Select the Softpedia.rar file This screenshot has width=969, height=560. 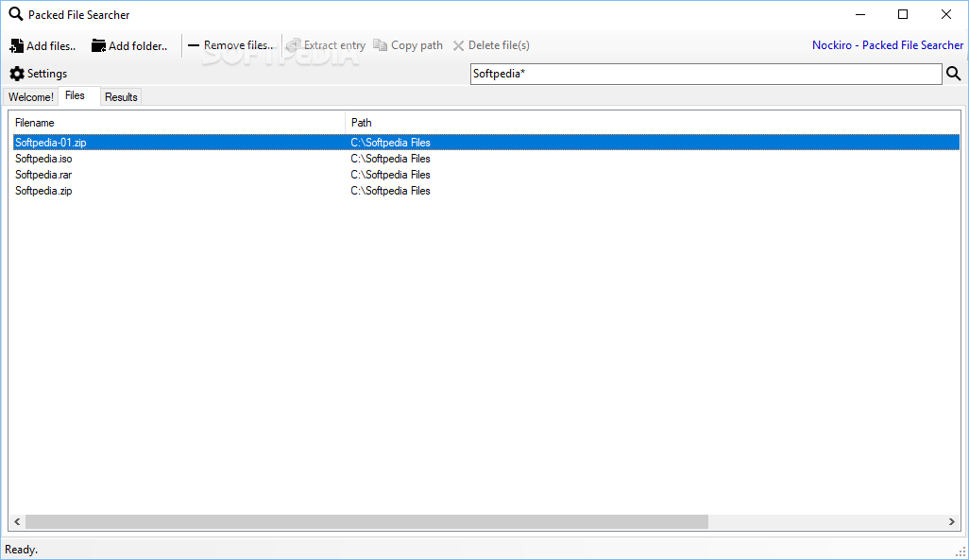[43, 175]
